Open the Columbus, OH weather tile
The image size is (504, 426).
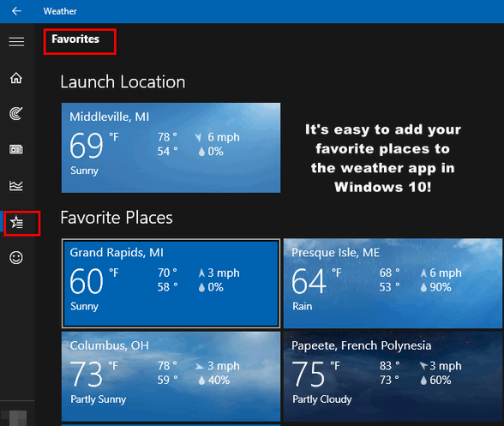[171, 376]
